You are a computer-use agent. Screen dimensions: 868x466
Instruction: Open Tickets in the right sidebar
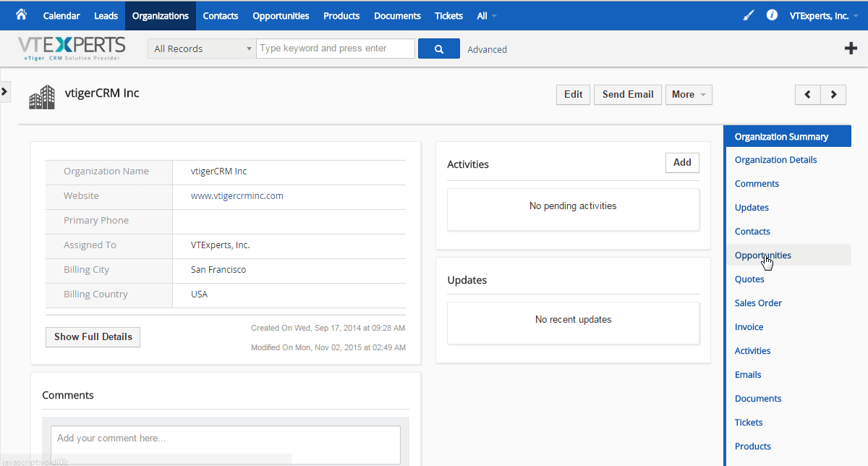click(x=749, y=423)
